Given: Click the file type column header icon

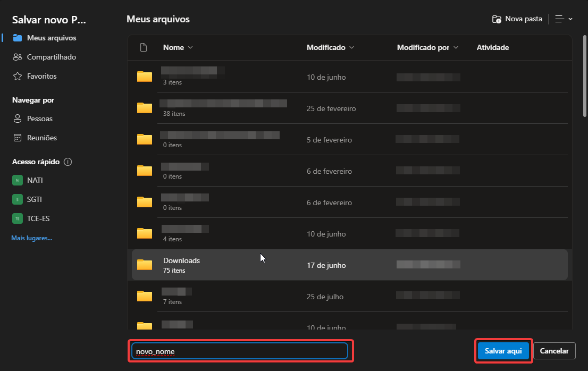Looking at the screenshot, I should (x=143, y=47).
